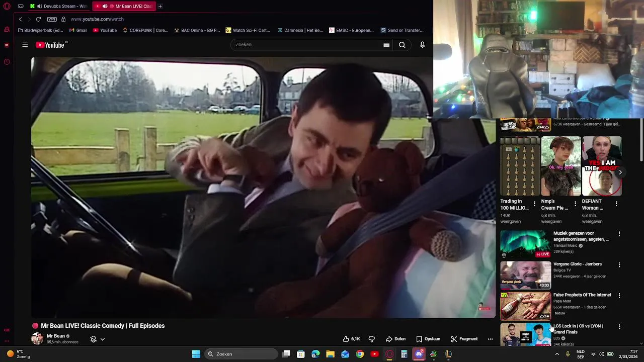644x362 pixels.
Task: Open the YouTube guide hamburger menu
Action: point(25,45)
